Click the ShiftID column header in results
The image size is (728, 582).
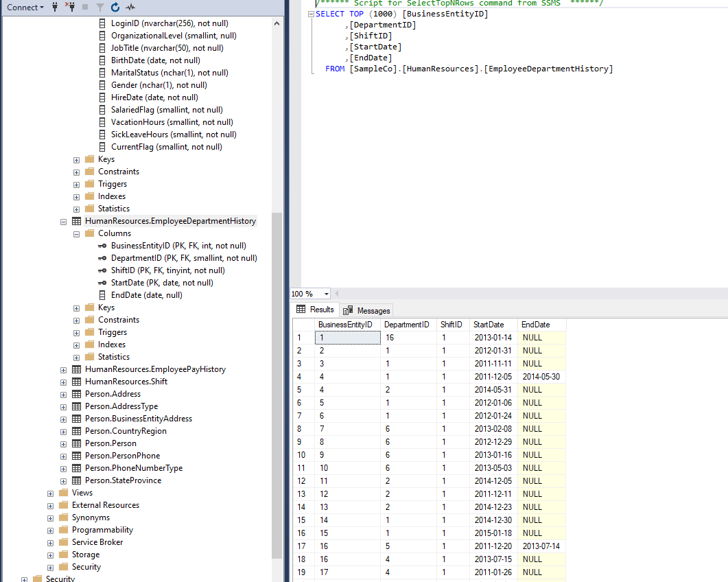[453, 325]
